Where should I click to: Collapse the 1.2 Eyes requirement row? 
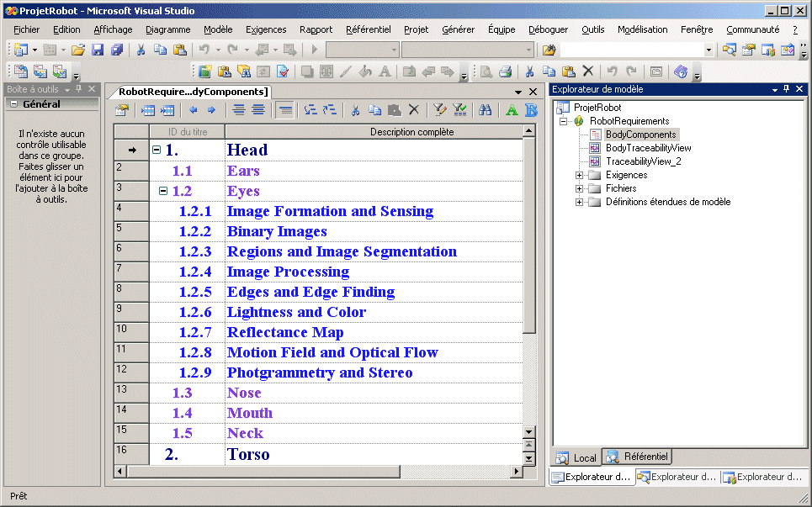point(163,191)
